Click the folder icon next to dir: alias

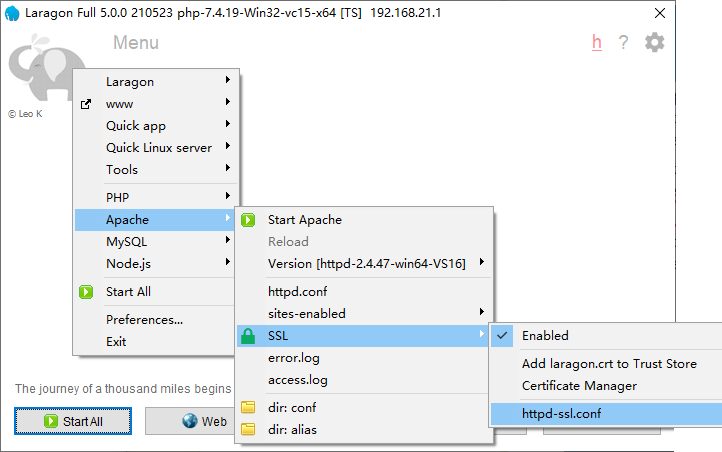[x=248, y=429]
